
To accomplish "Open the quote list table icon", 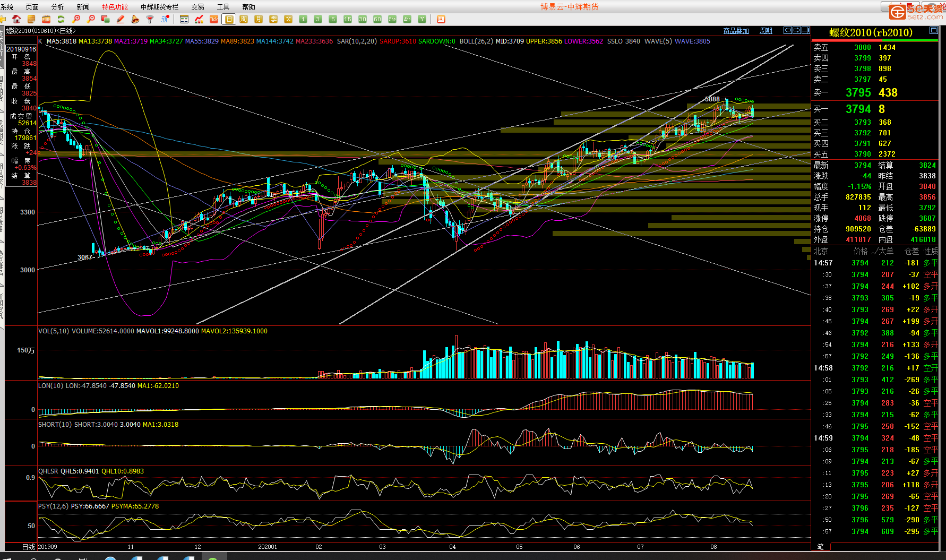I will 184,19.
